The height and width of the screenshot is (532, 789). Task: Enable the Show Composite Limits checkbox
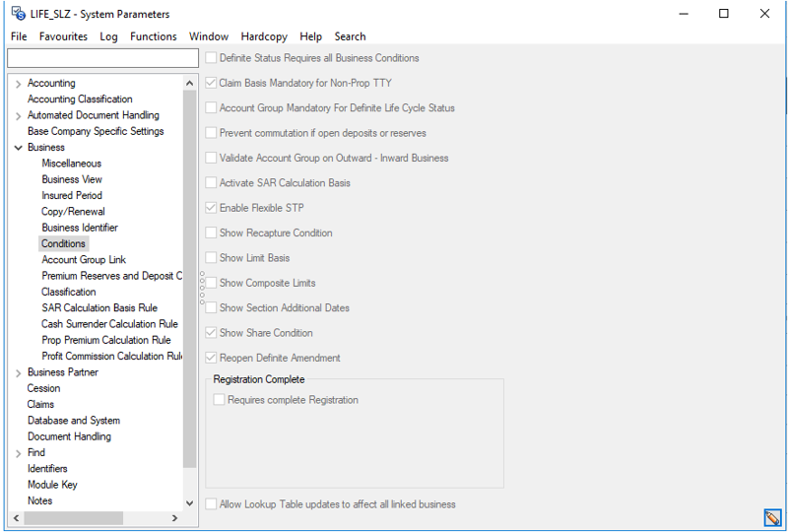212,283
